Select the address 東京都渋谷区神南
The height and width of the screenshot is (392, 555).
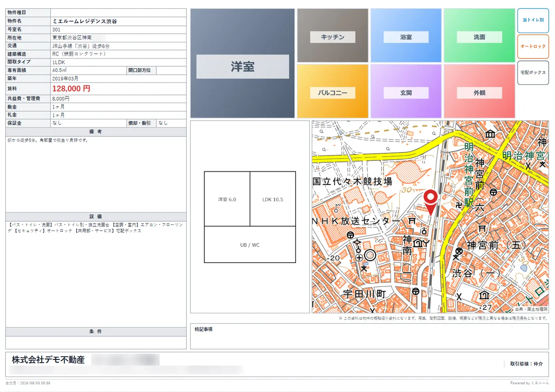pyautogui.click(x=72, y=38)
